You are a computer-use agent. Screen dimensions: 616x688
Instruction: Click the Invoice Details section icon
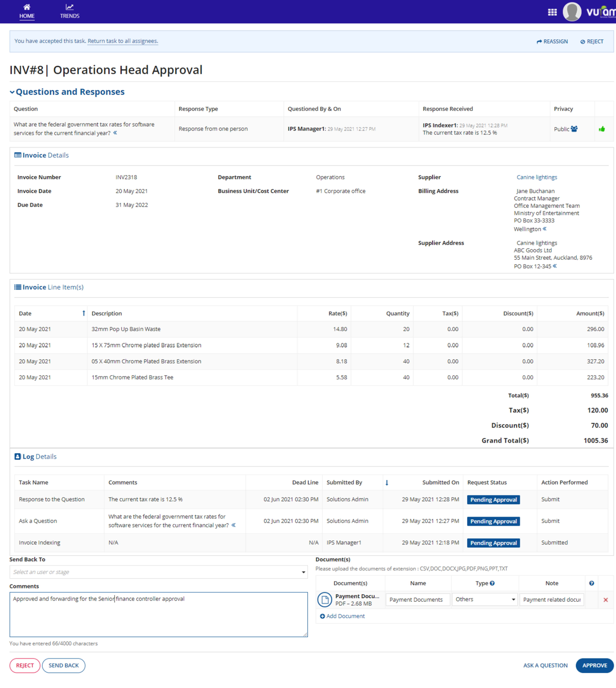click(18, 155)
